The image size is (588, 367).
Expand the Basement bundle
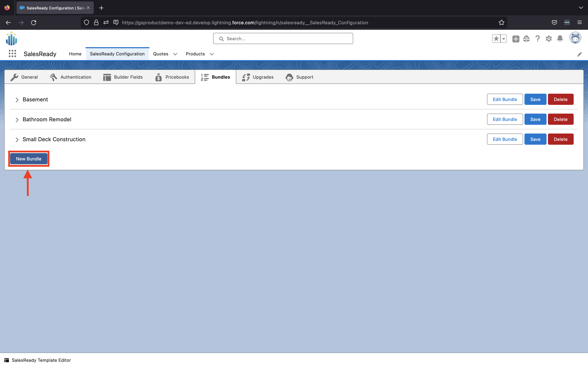point(17,99)
